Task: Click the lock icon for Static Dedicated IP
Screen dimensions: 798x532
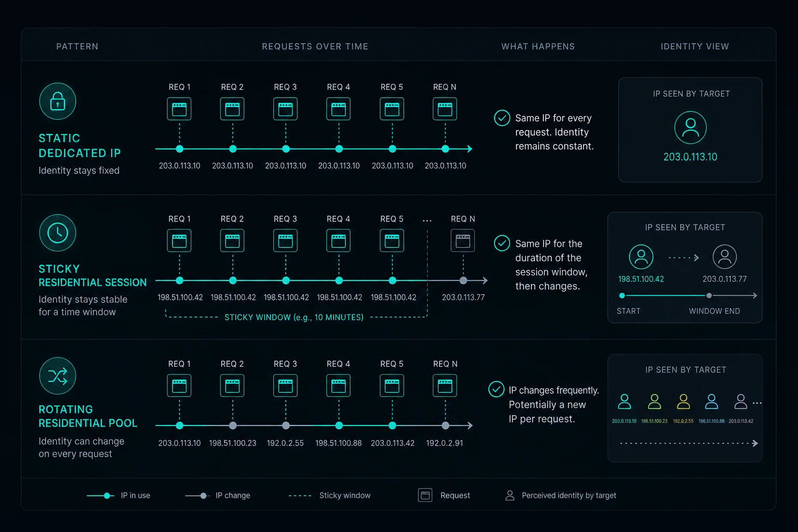Action: (x=58, y=101)
